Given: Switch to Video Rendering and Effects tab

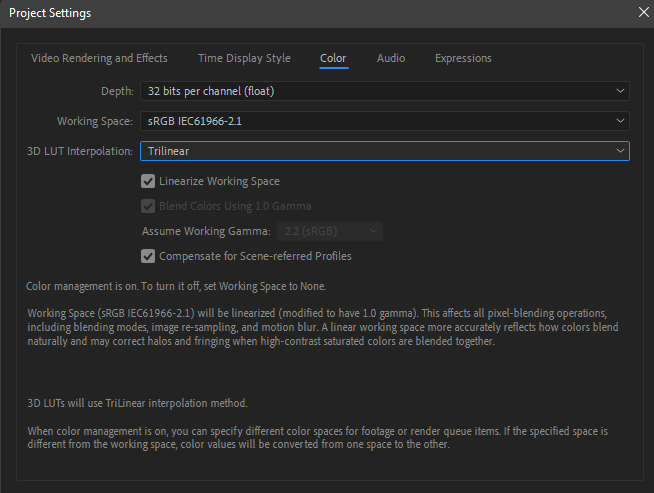Looking at the screenshot, I should [x=99, y=58].
